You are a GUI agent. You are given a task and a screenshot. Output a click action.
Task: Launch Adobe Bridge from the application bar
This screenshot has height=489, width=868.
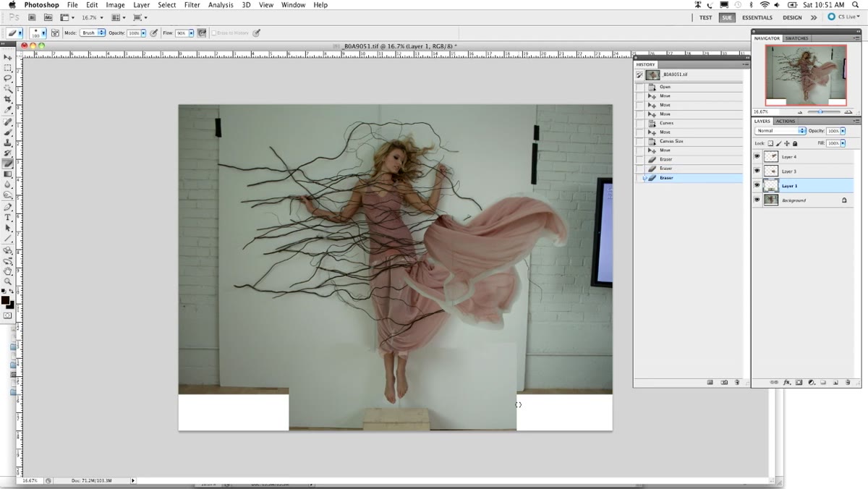click(x=33, y=17)
